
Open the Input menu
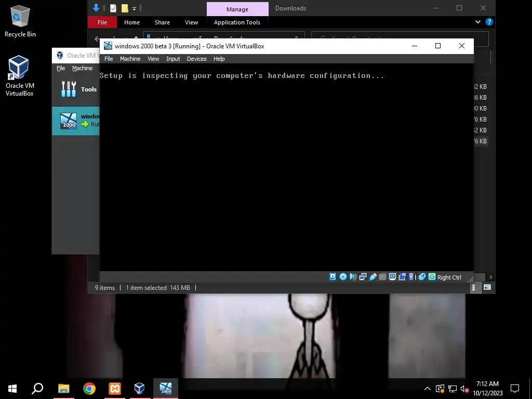click(x=173, y=59)
